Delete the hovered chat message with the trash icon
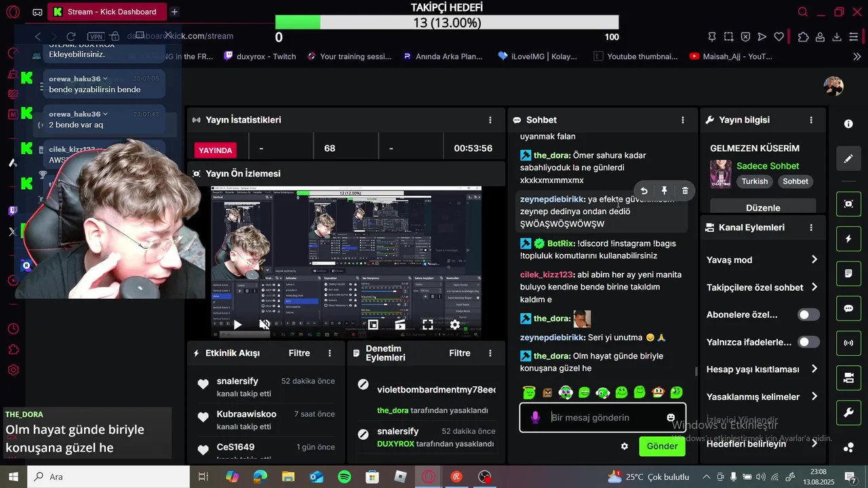This screenshot has height=488, width=868. click(685, 191)
